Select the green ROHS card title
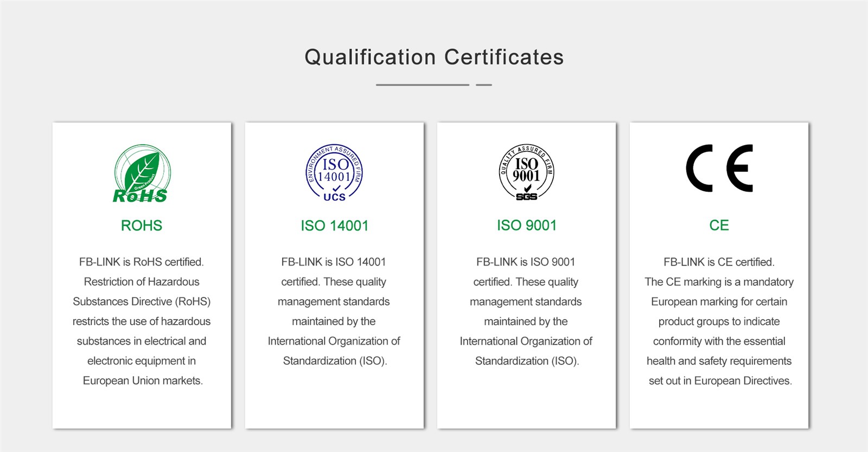Screen dimensions: 868x452 (x=142, y=225)
